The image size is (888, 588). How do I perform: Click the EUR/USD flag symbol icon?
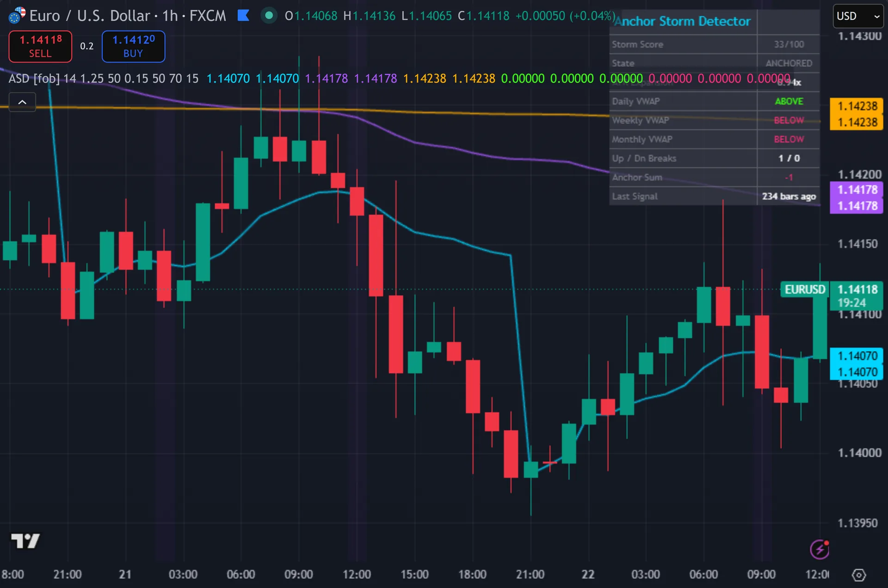[17, 16]
